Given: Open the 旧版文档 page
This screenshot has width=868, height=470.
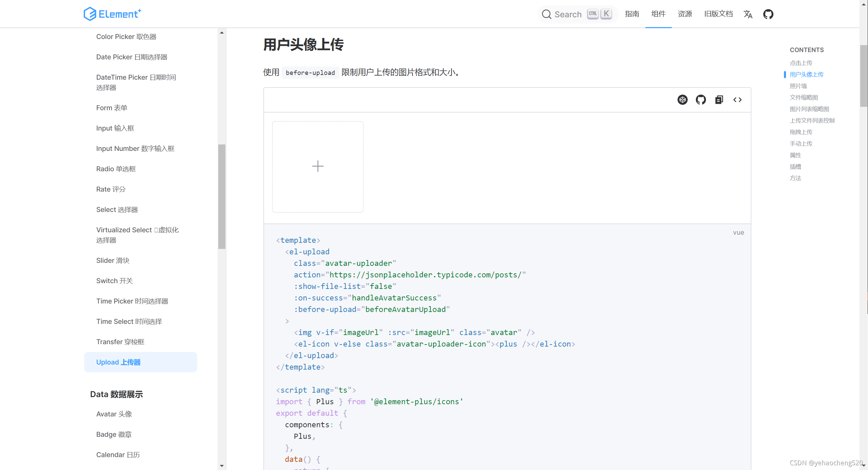Looking at the screenshot, I should click(718, 14).
